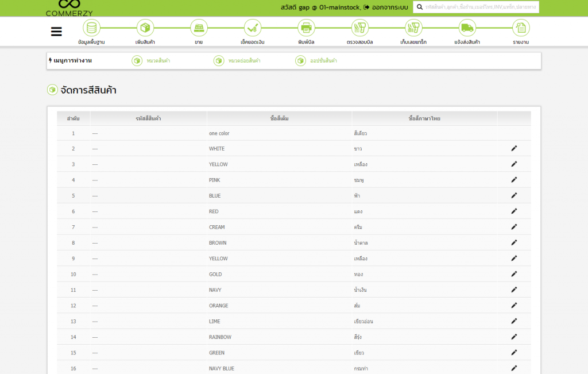
Task: Open หมวดสินค้า category menu
Action: (151, 60)
